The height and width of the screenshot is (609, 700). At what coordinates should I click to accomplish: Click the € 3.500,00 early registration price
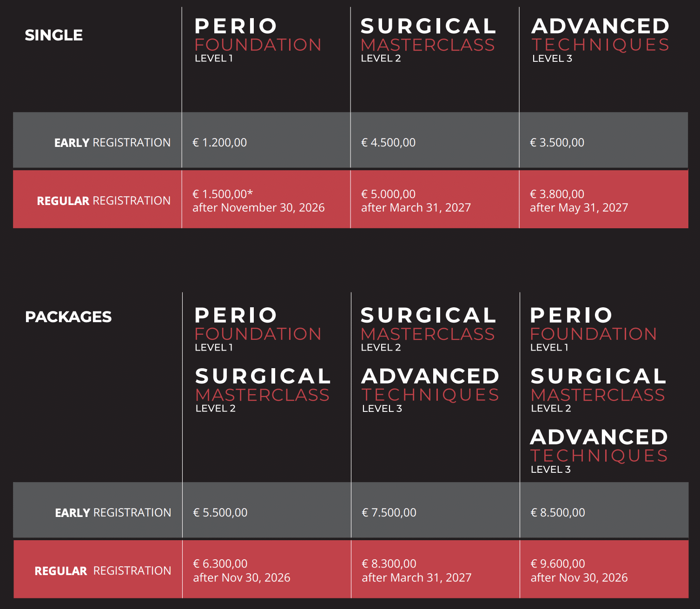[x=557, y=143]
